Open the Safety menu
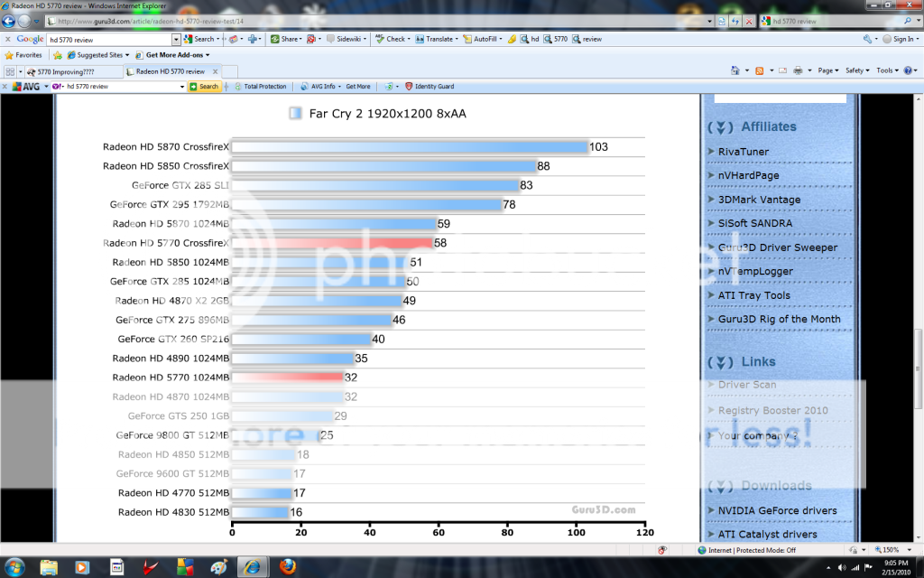 (x=857, y=70)
